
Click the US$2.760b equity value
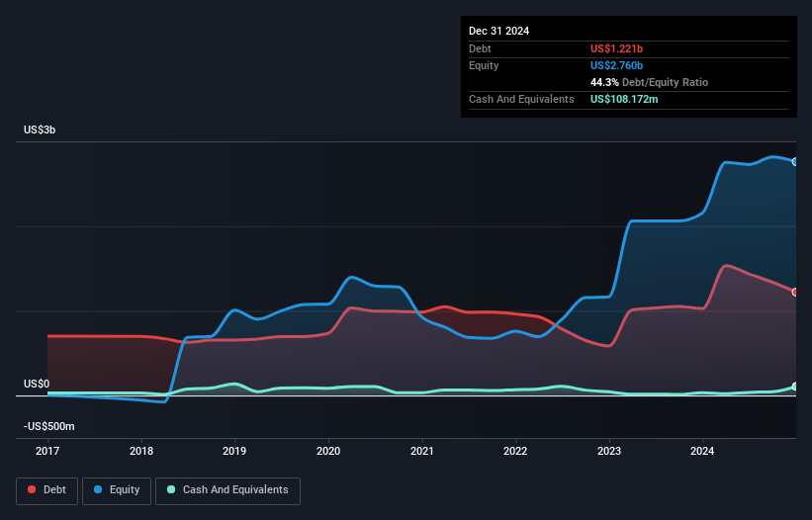616,65
